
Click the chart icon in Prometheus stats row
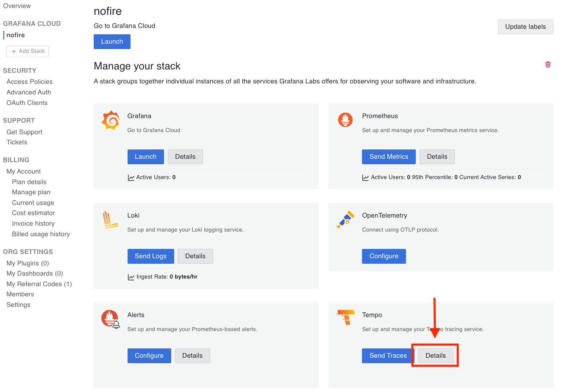pyautogui.click(x=365, y=178)
